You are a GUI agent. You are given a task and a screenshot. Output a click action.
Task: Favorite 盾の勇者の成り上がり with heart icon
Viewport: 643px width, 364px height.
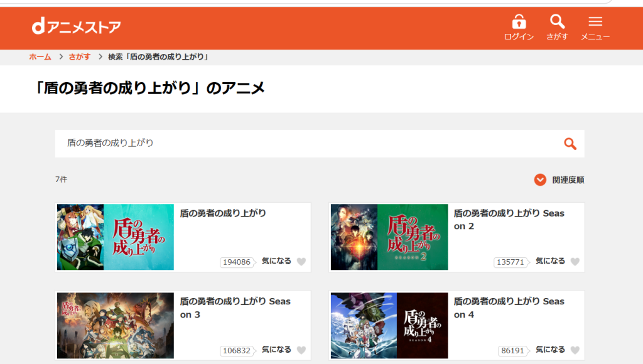tap(301, 262)
